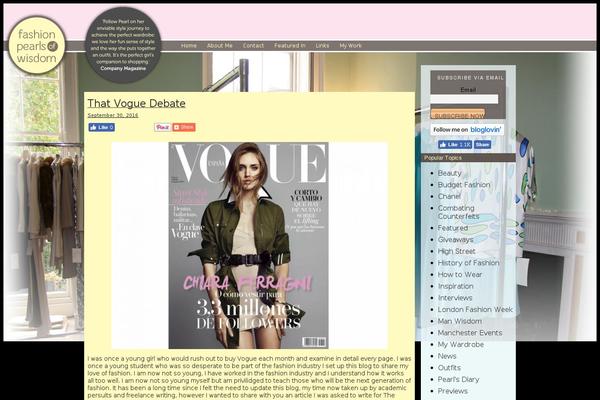This screenshot has height=400, width=600.
Task: Open the Man Wisdom topic
Action: coord(460,321)
